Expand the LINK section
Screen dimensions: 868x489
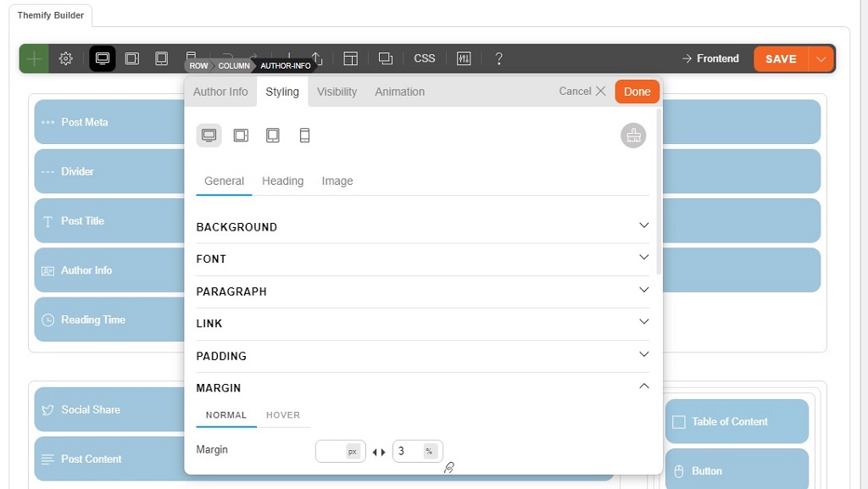422,324
